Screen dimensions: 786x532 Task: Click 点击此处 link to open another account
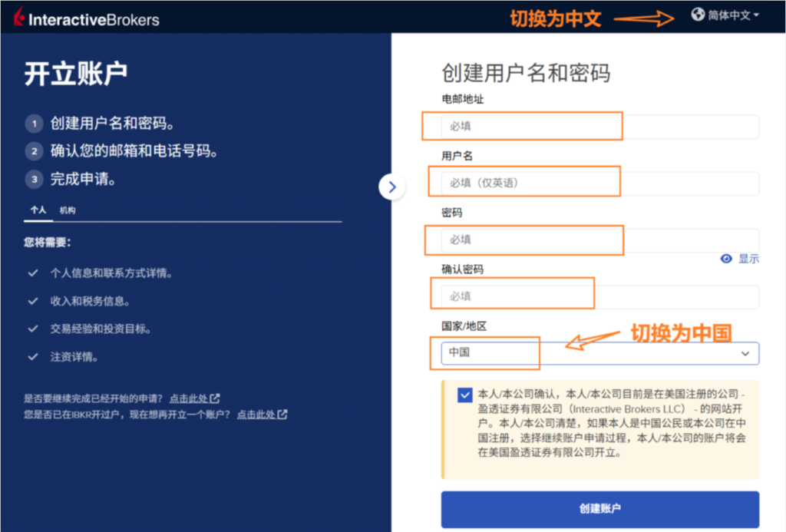click(x=257, y=415)
